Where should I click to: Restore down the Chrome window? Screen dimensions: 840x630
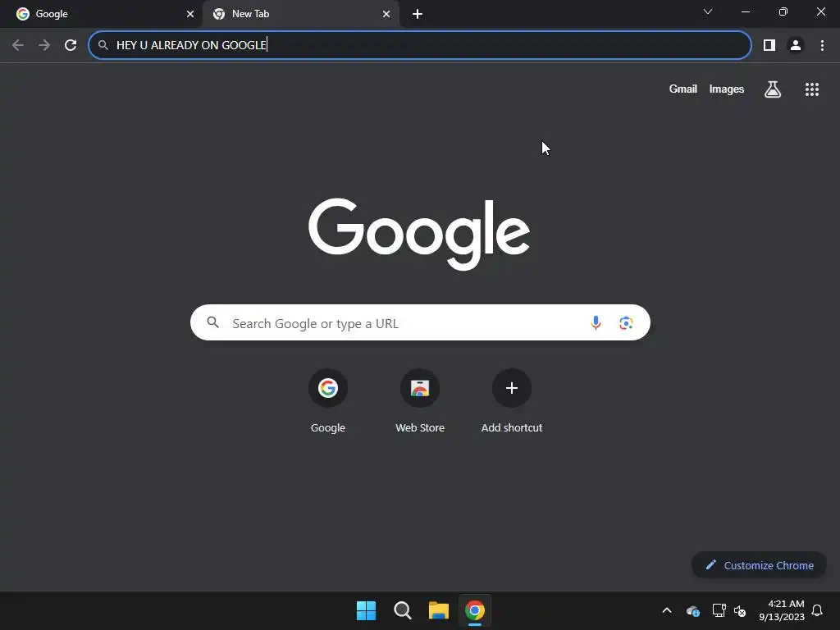783,11
